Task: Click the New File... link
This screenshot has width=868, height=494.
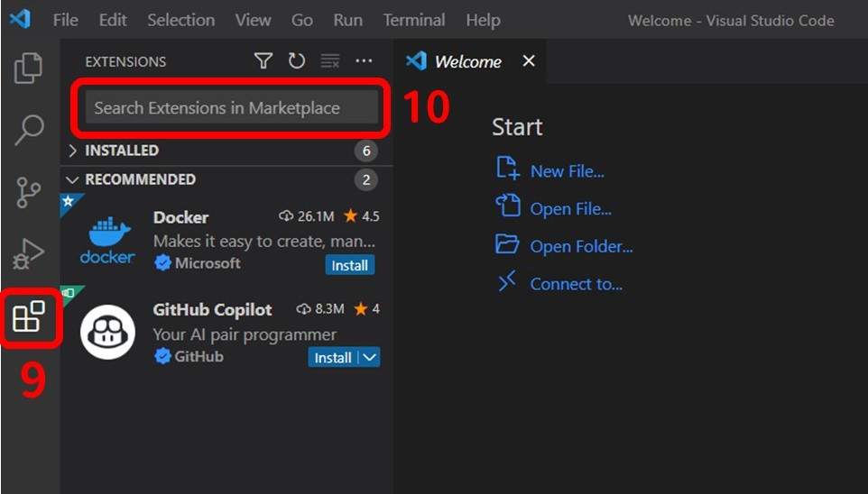Action: [x=567, y=171]
